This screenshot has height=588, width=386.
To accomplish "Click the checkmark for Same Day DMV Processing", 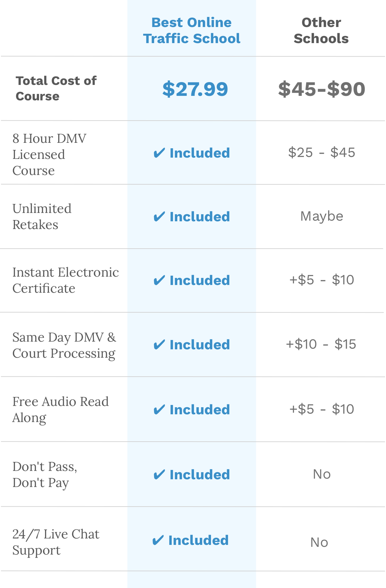I will click(159, 345).
